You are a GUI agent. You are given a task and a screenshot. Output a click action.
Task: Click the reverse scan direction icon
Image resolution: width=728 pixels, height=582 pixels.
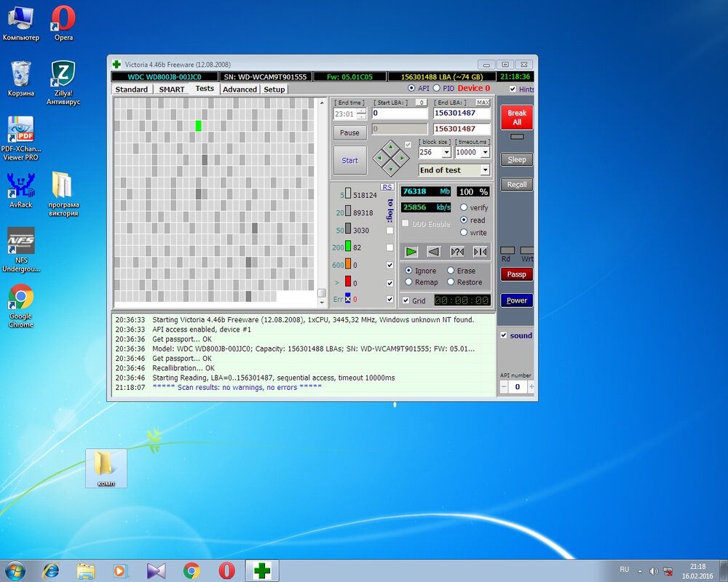(434, 252)
